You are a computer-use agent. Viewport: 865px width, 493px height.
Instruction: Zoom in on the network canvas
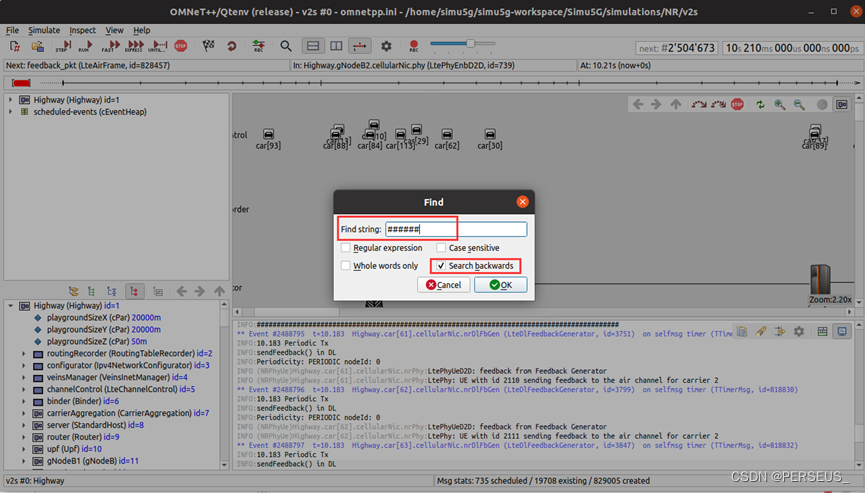pyautogui.click(x=779, y=104)
